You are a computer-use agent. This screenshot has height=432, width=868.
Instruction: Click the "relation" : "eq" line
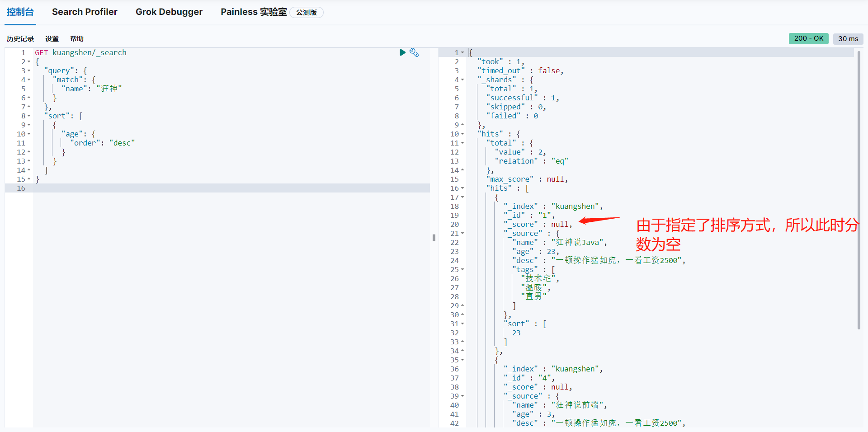(x=531, y=161)
